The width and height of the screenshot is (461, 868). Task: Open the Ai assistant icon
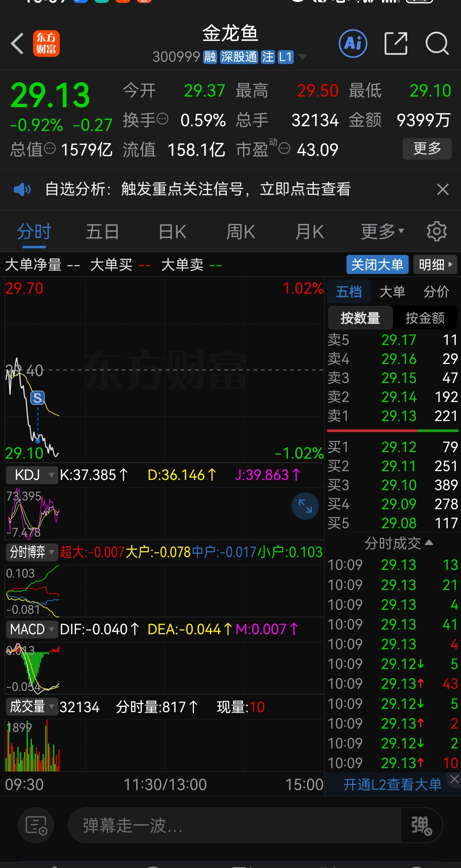tap(353, 44)
